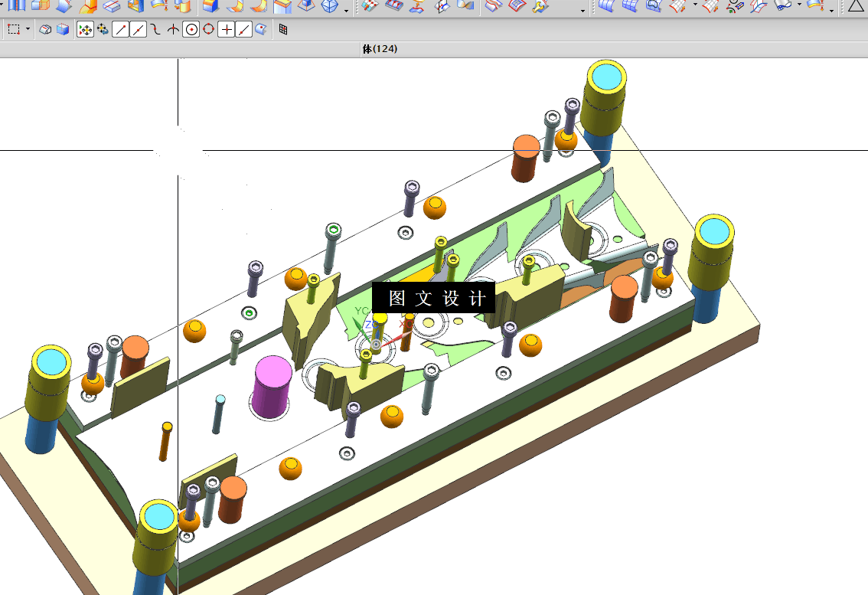Toggle Existing Point snap (plus sign)
This screenshot has width=868, height=595.
tap(227, 29)
